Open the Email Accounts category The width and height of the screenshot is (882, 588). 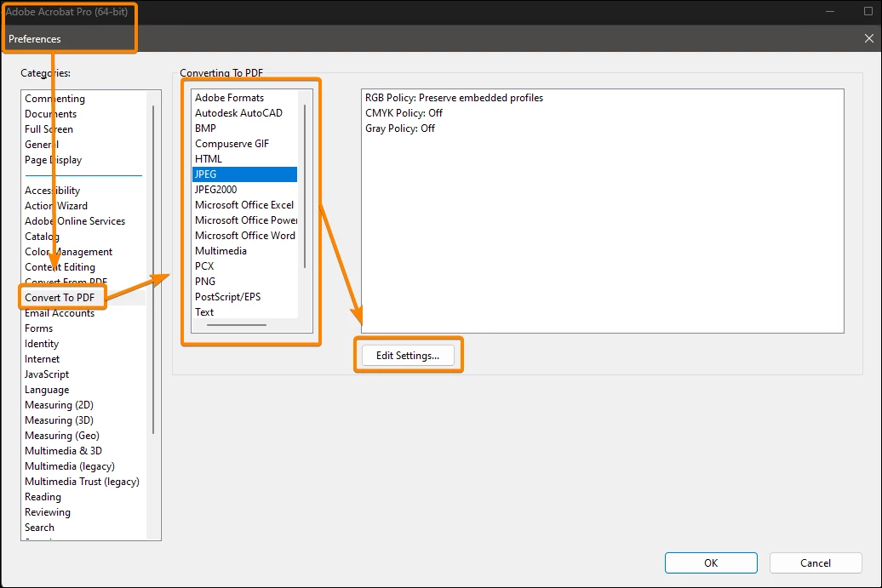59,313
